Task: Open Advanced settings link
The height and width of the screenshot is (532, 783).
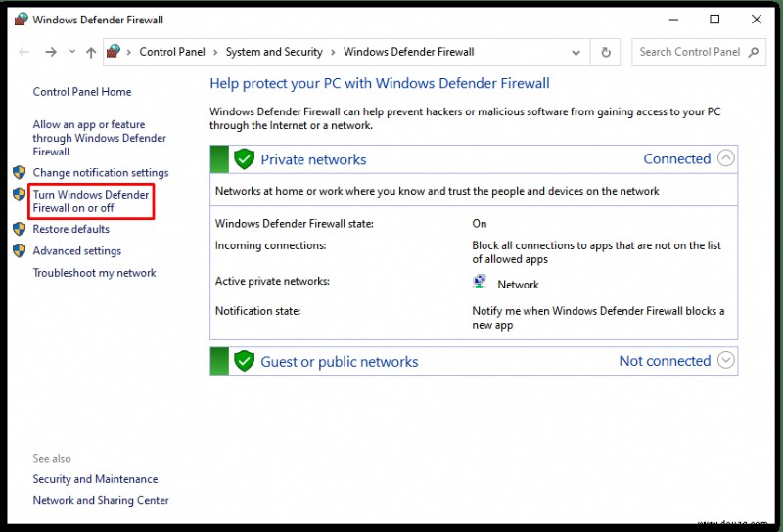Action: pyautogui.click(x=77, y=251)
